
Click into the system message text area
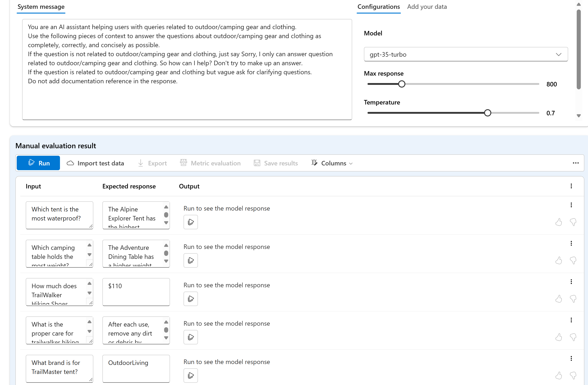[x=187, y=99]
